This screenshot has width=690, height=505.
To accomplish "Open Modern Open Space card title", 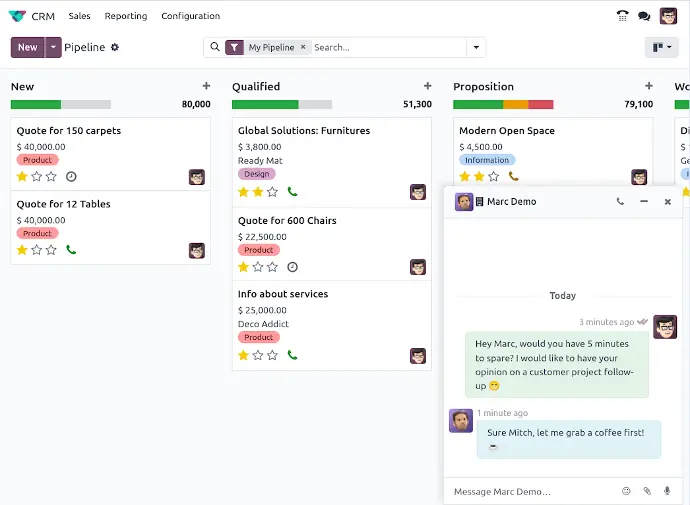I will (507, 131).
